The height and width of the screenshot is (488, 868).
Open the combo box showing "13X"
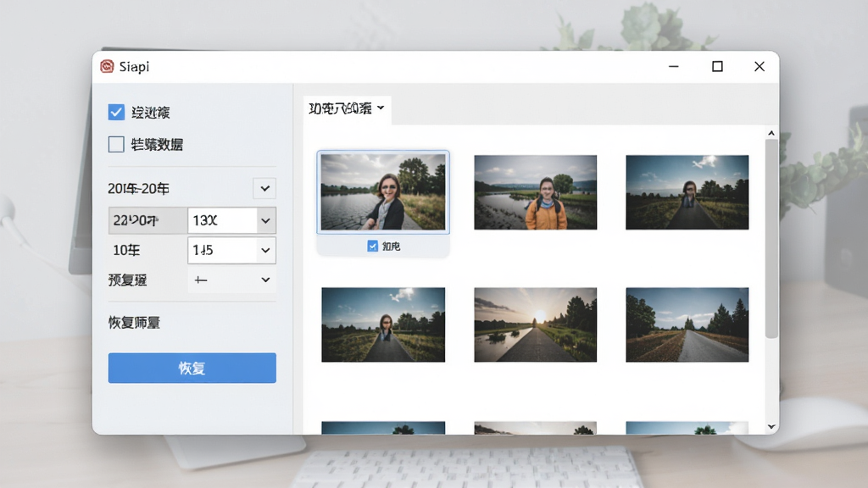pyautogui.click(x=231, y=220)
